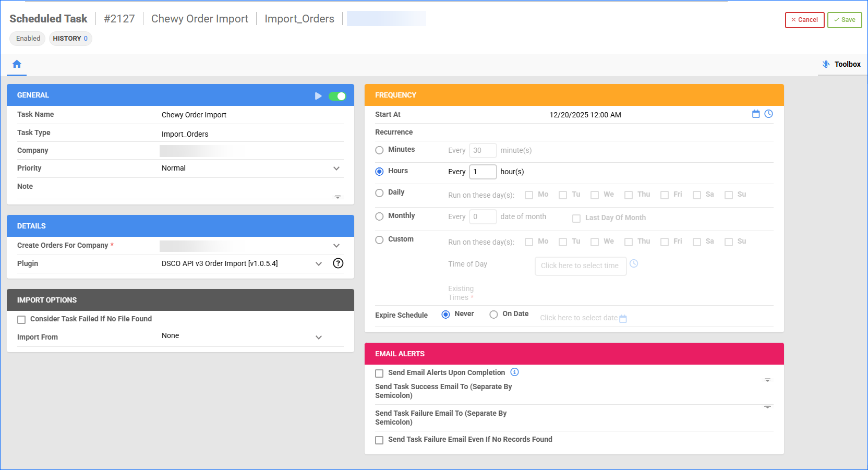Click the Every hour(s) input field

[483, 172]
